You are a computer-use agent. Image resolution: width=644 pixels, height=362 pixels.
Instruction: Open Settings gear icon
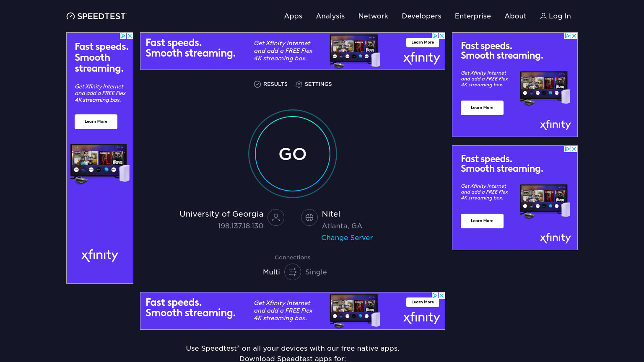(314, 84)
